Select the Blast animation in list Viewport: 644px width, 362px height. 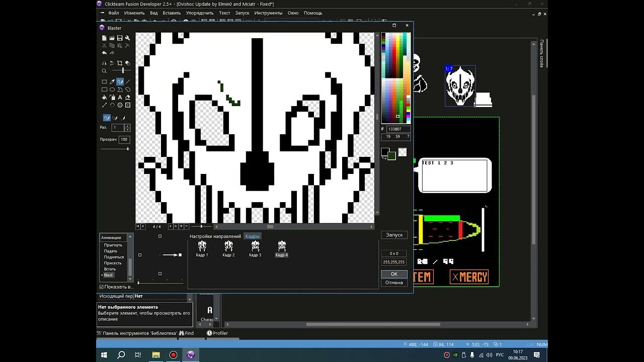point(108,275)
